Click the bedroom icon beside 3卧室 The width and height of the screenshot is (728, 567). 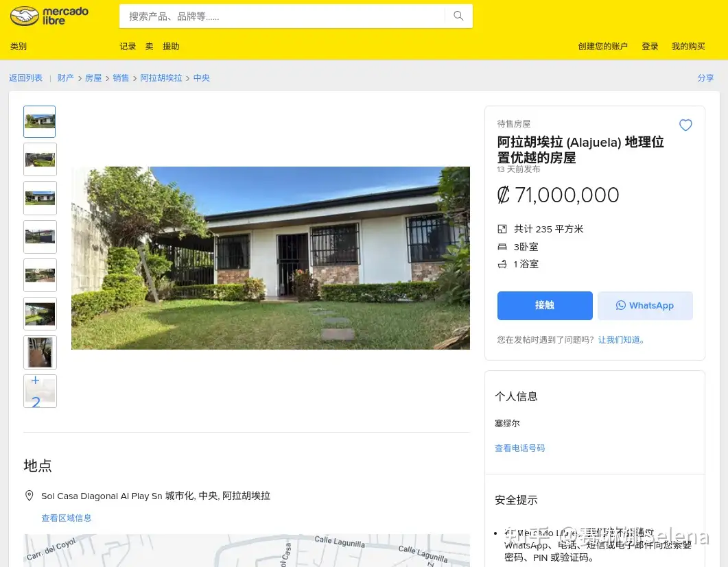point(502,247)
